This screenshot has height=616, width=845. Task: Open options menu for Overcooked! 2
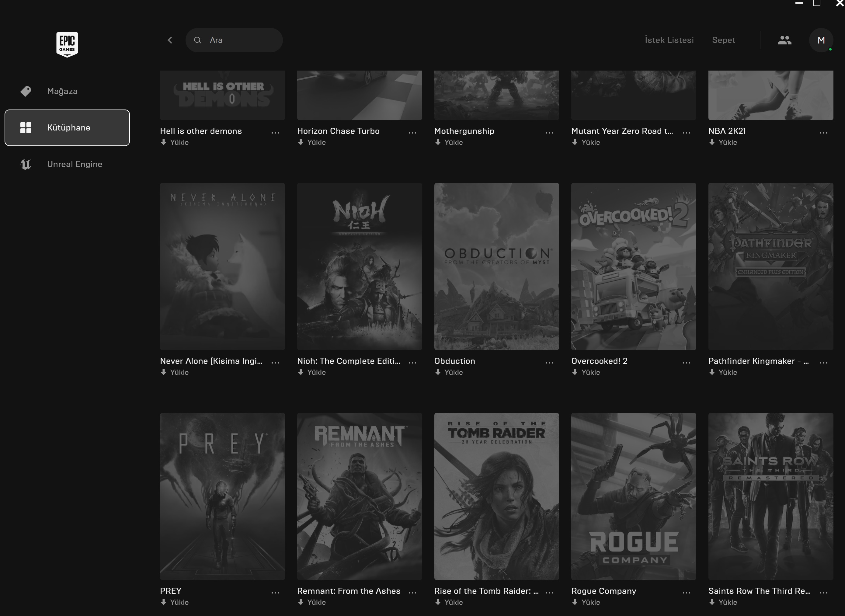(x=687, y=362)
